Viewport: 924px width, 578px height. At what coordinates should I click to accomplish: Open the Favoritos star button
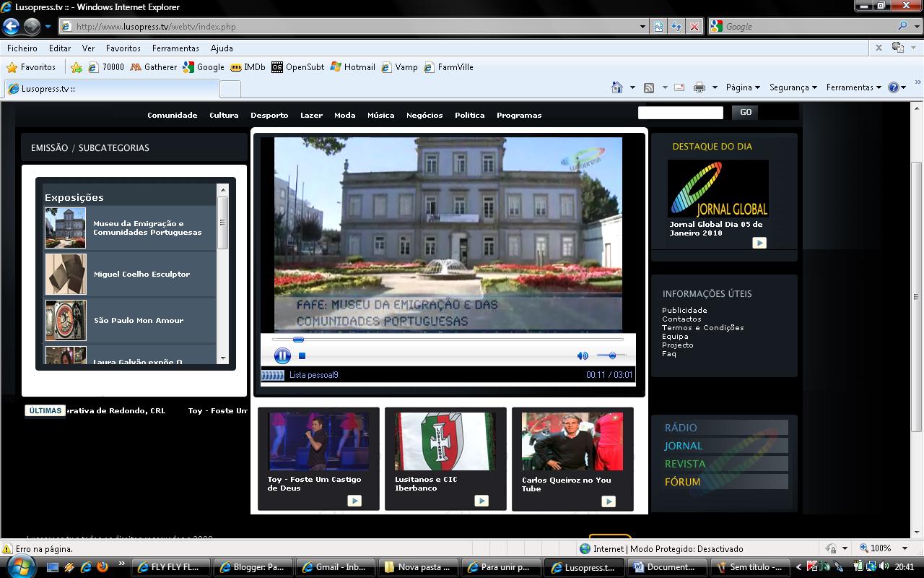point(31,67)
